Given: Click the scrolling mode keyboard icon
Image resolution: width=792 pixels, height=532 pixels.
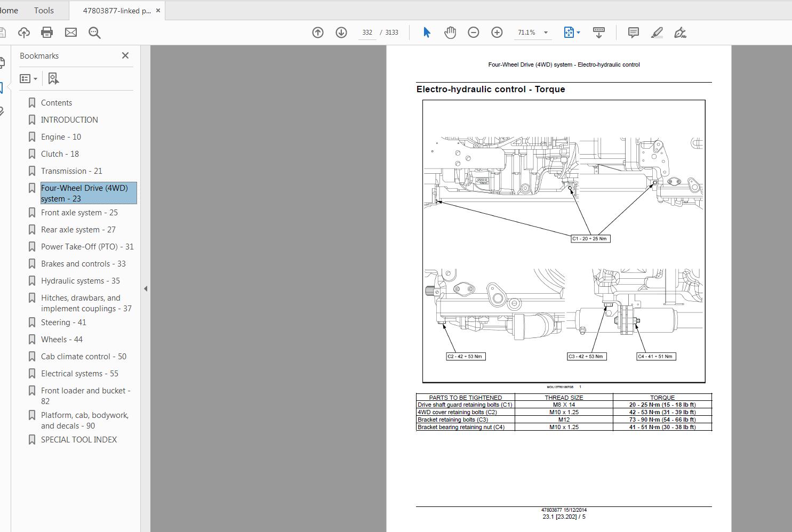Looking at the screenshot, I should pyautogui.click(x=599, y=33).
